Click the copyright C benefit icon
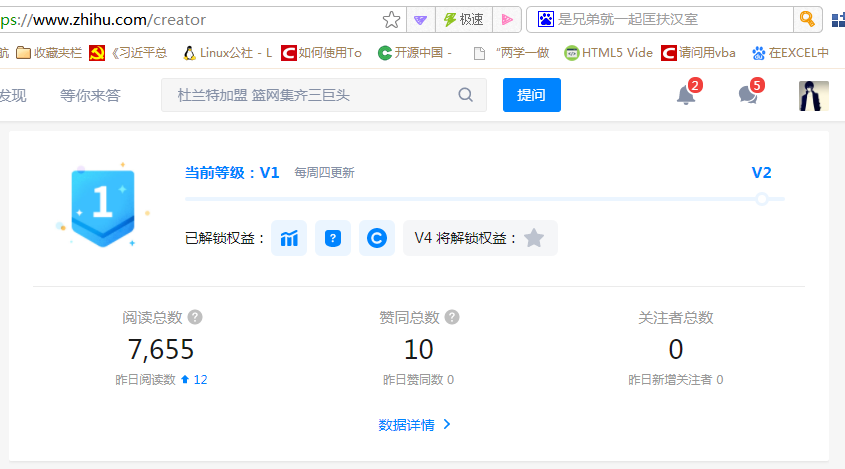The image size is (845, 469). (377, 238)
